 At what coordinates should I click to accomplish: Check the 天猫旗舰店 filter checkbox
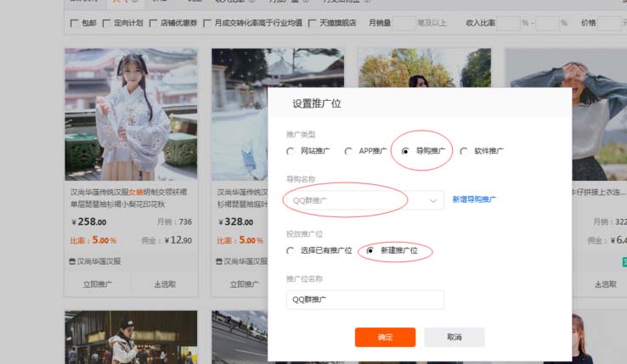(x=312, y=23)
